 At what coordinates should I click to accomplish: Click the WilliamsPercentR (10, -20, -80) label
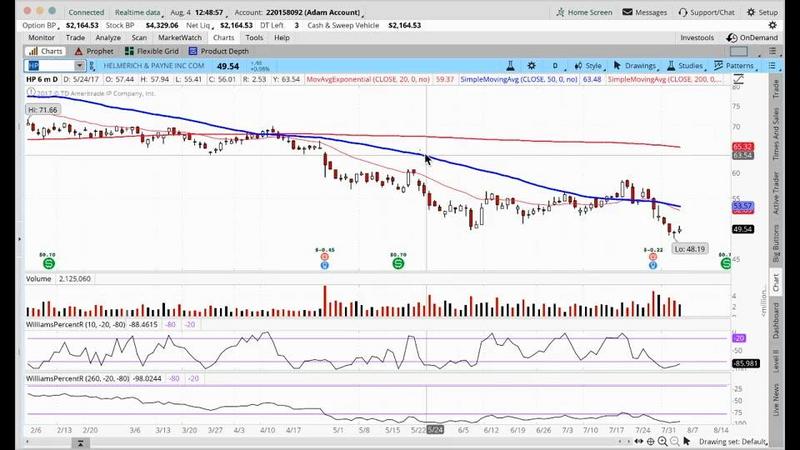[x=76, y=324]
